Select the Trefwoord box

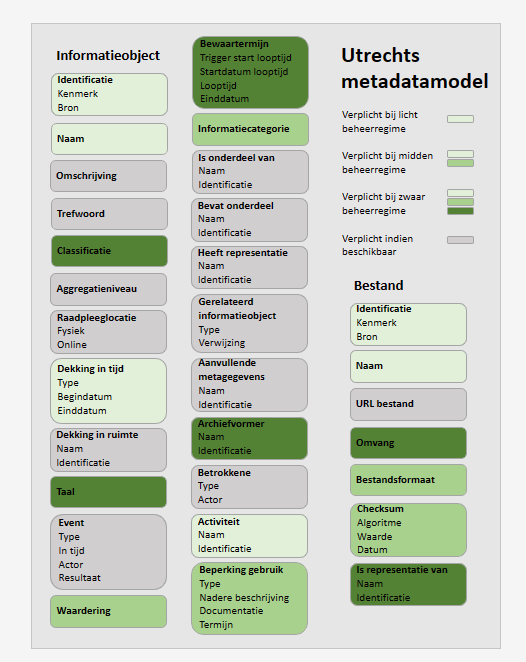[x=109, y=214]
